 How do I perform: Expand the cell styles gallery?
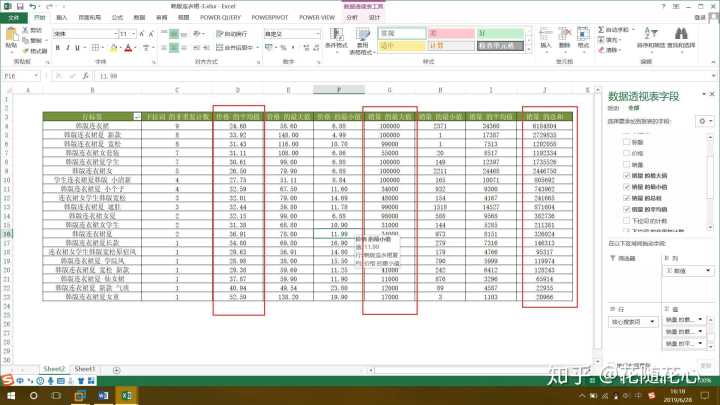point(529,49)
